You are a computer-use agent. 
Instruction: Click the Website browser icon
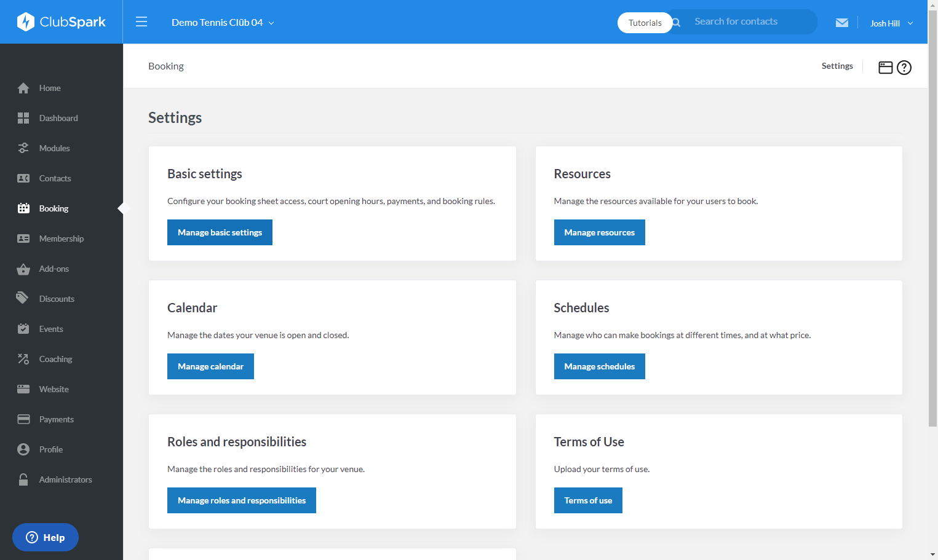pyautogui.click(x=23, y=389)
